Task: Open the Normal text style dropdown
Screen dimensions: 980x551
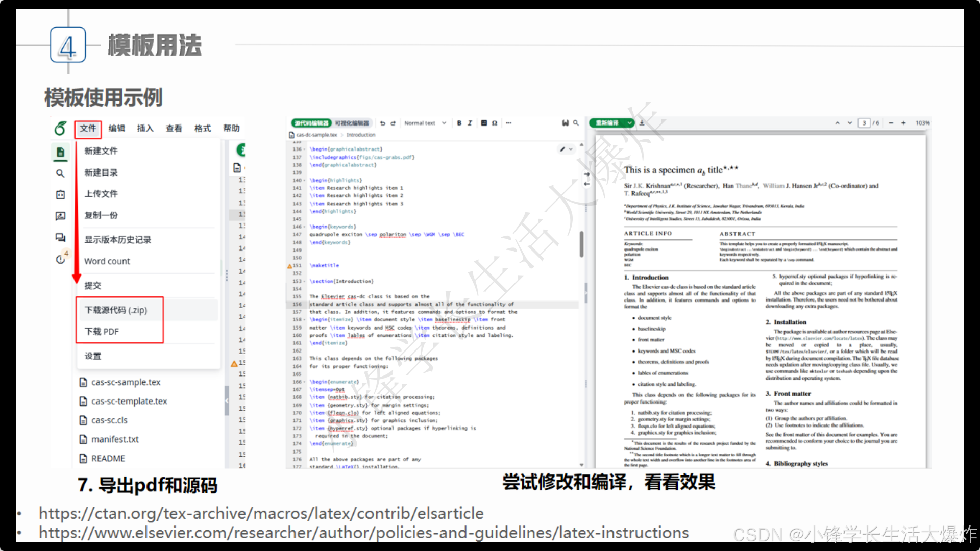Action: tap(425, 123)
